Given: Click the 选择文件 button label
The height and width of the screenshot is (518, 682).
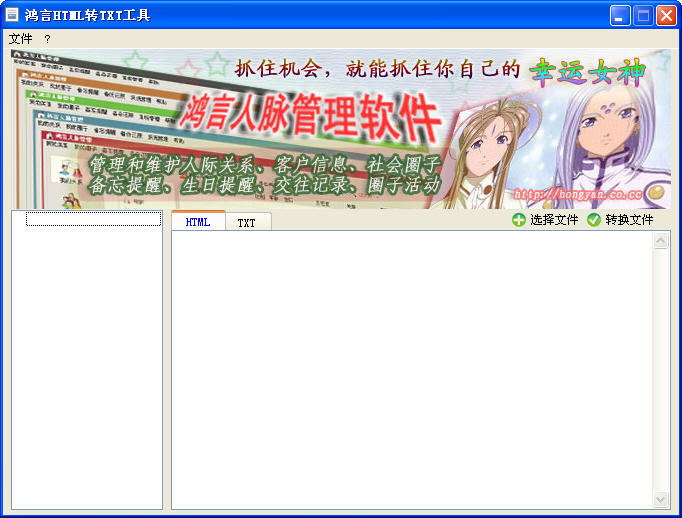Looking at the screenshot, I should click(x=554, y=220).
